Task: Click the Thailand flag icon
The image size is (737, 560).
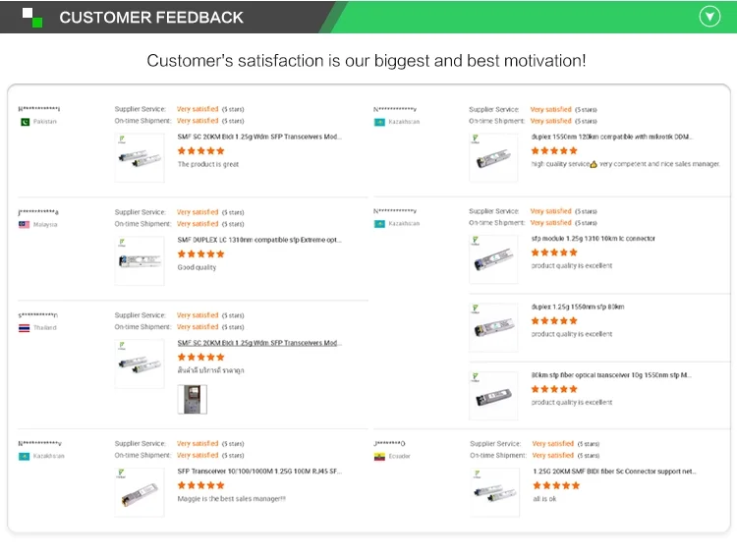Action: [x=25, y=328]
